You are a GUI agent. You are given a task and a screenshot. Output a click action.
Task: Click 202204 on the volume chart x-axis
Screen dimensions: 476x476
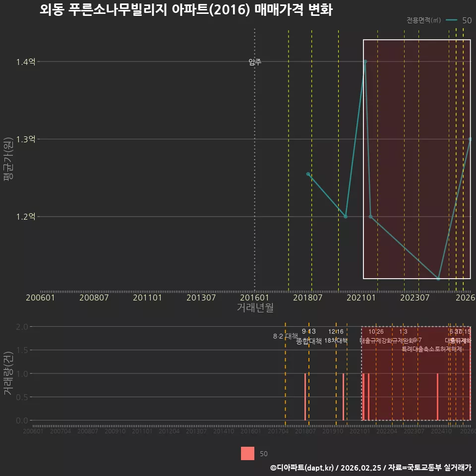click(387, 431)
